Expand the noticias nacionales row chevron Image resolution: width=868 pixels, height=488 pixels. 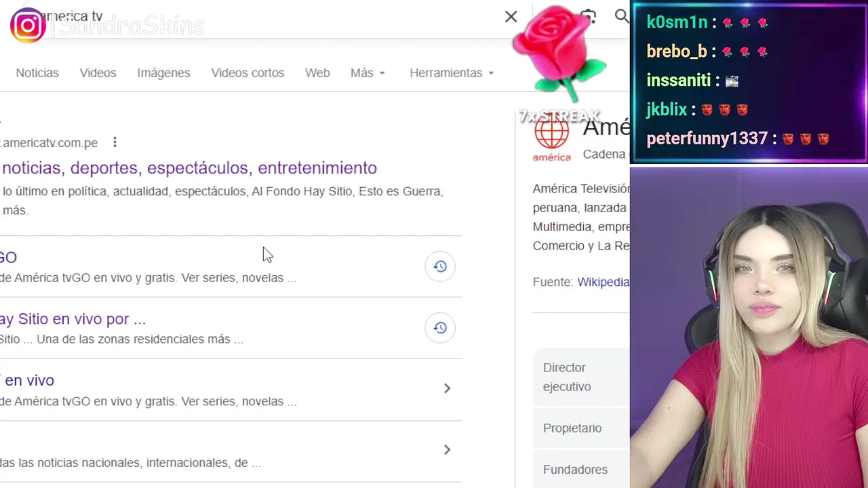click(447, 450)
